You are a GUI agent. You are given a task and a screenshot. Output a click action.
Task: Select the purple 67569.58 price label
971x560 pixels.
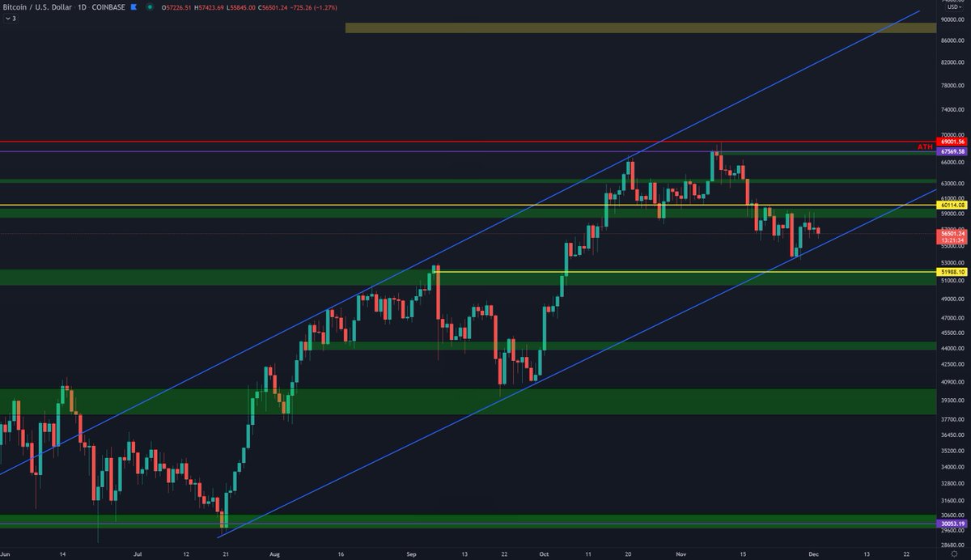coord(952,151)
